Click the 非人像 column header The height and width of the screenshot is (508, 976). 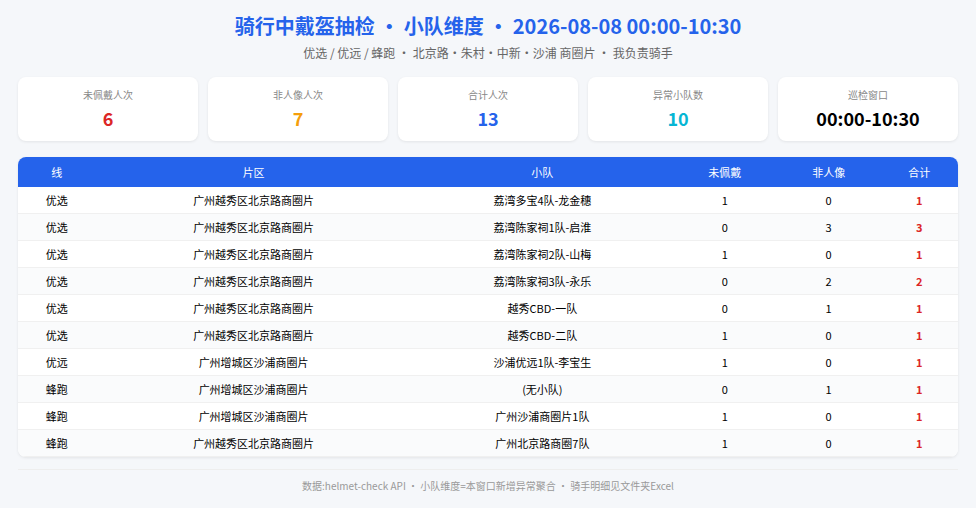828,173
